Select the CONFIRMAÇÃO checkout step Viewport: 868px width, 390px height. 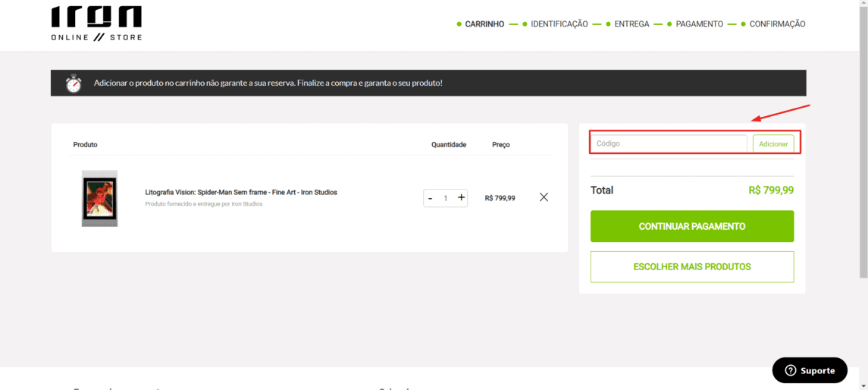[777, 24]
